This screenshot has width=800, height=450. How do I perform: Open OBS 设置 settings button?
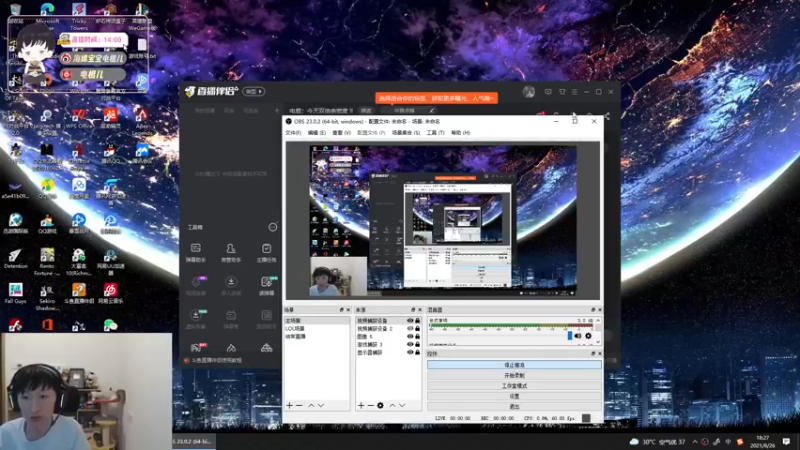coord(514,396)
